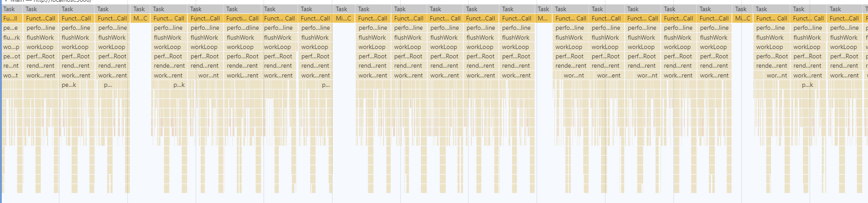The height and width of the screenshot is (203, 868).
Task: Collapse the Main thread track
Action: coord(6,1)
